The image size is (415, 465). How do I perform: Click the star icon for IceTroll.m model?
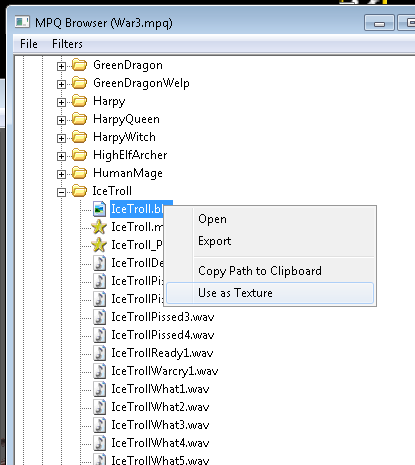click(99, 227)
